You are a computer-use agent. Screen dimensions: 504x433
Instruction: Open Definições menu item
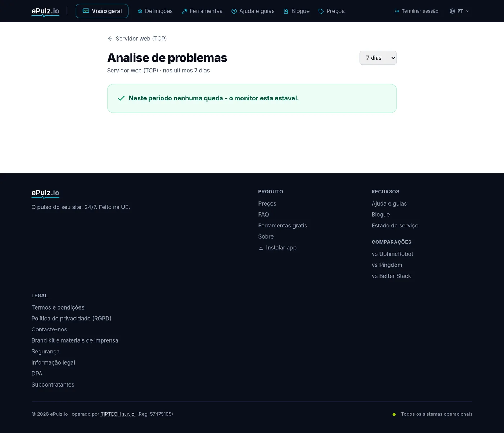155,11
